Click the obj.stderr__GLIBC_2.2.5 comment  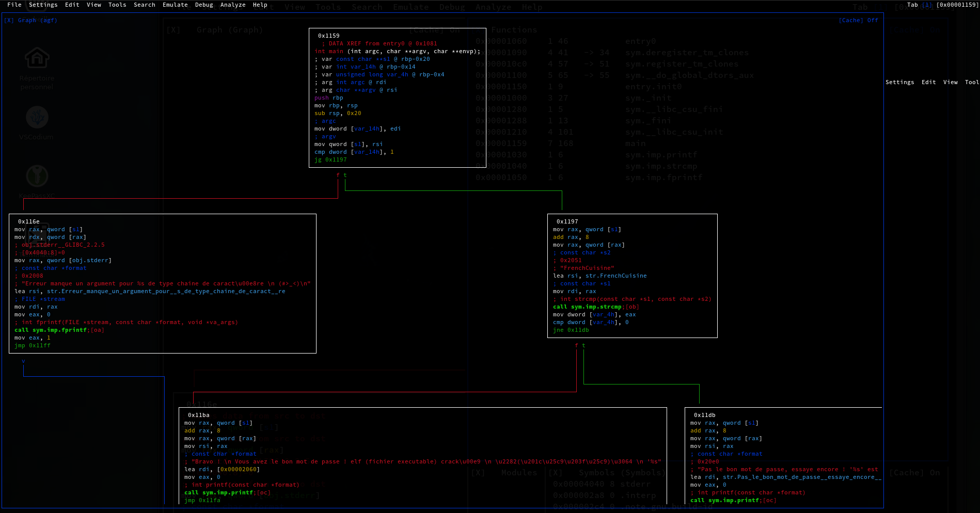59,245
